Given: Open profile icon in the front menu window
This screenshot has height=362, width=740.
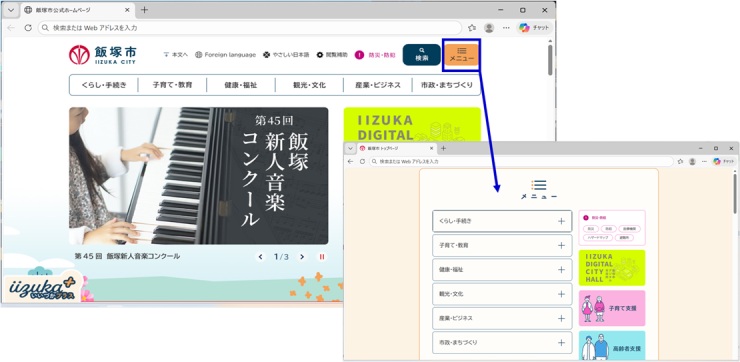Looking at the screenshot, I should (692, 161).
